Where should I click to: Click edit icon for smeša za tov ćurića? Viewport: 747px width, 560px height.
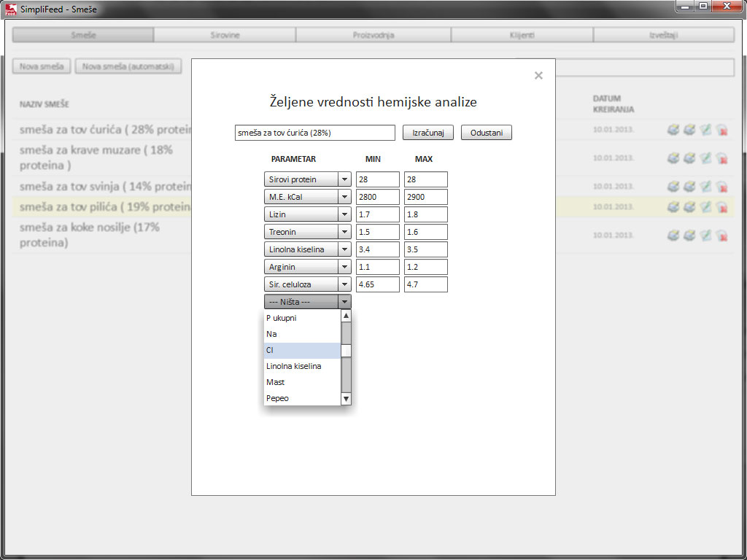(x=705, y=129)
